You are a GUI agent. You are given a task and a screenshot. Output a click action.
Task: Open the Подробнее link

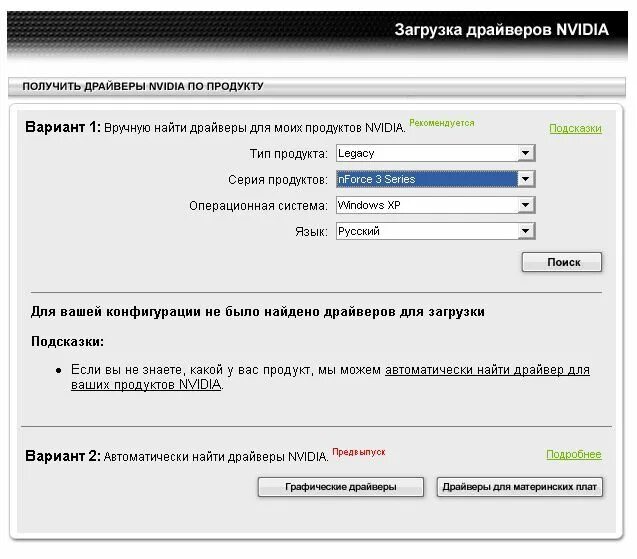[x=574, y=454]
